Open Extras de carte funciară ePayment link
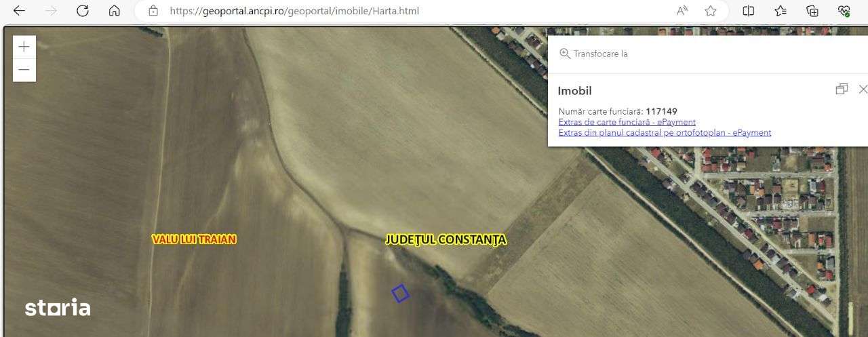This screenshot has width=868, height=337. (627, 122)
